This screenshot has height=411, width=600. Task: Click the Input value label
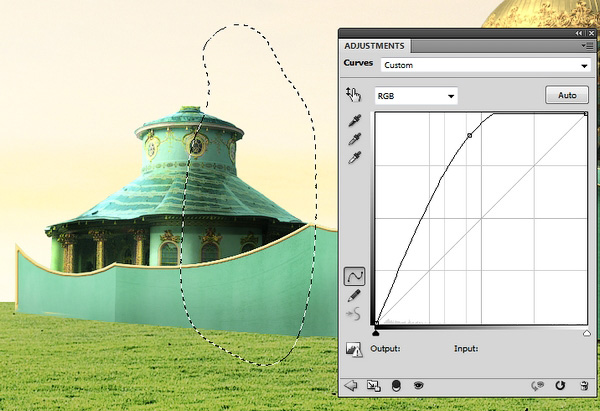[466, 349]
